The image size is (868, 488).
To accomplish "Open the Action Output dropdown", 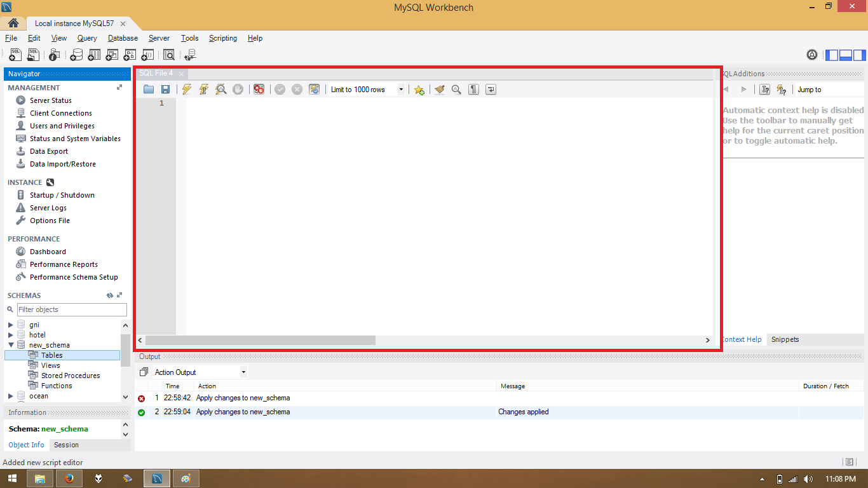I will tap(243, 372).
